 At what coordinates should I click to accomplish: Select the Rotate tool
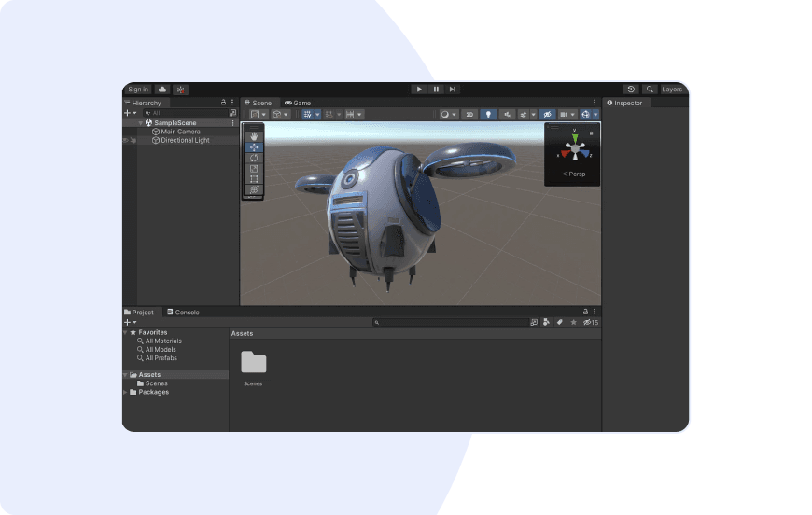[254, 158]
